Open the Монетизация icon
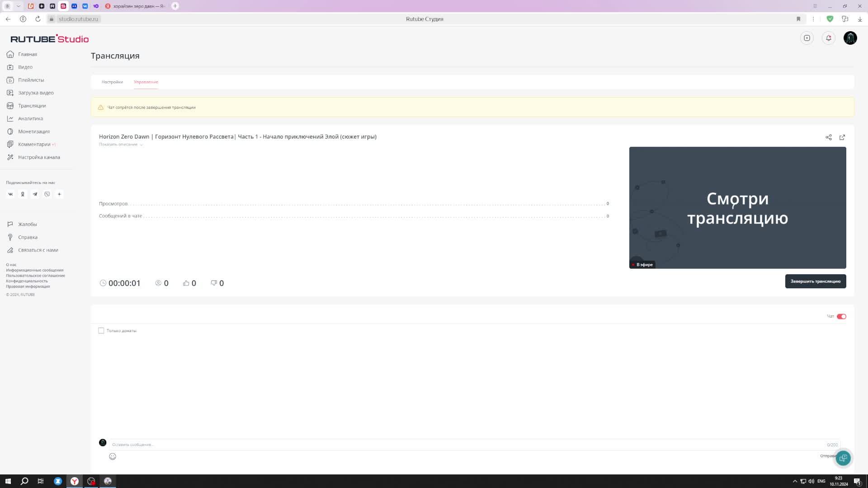 click(x=10, y=131)
